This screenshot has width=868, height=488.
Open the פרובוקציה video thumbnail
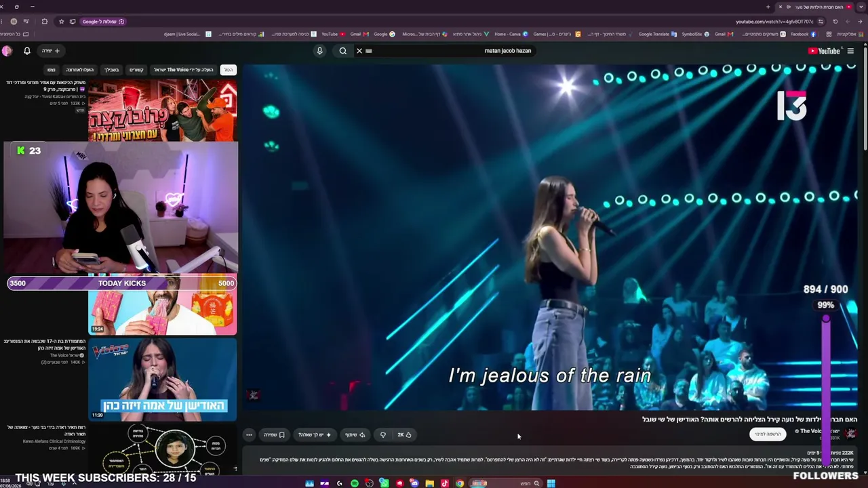coord(163,110)
